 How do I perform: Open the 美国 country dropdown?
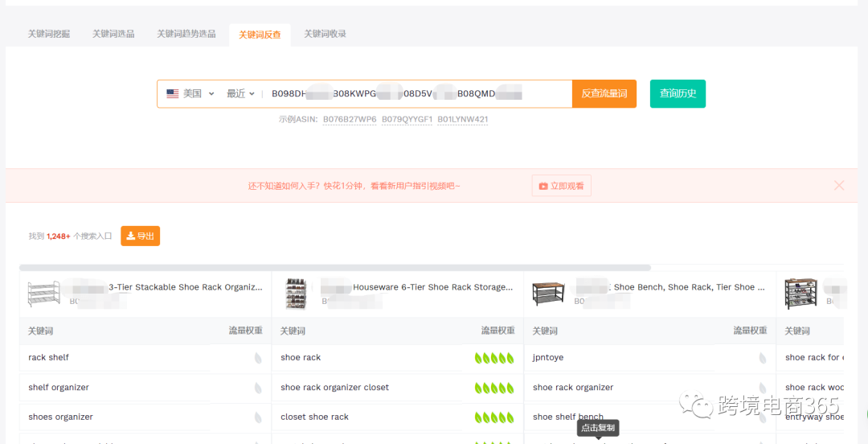tap(190, 93)
